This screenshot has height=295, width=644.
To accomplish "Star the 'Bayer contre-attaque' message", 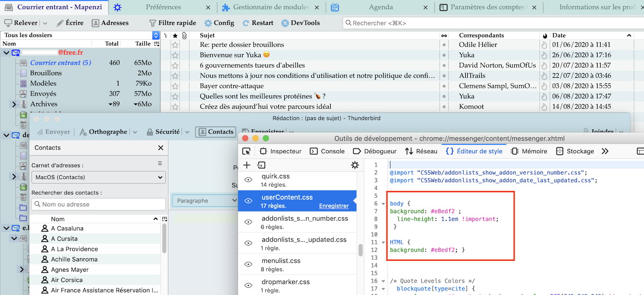I will click(x=175, y=86).
